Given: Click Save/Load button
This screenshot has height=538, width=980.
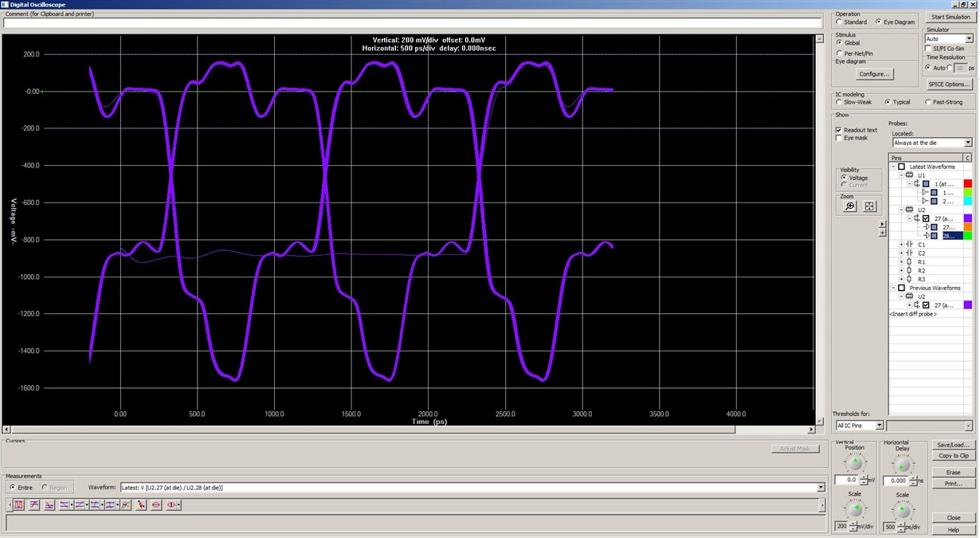Looking at the screenshot, I should tap(954, 445).
